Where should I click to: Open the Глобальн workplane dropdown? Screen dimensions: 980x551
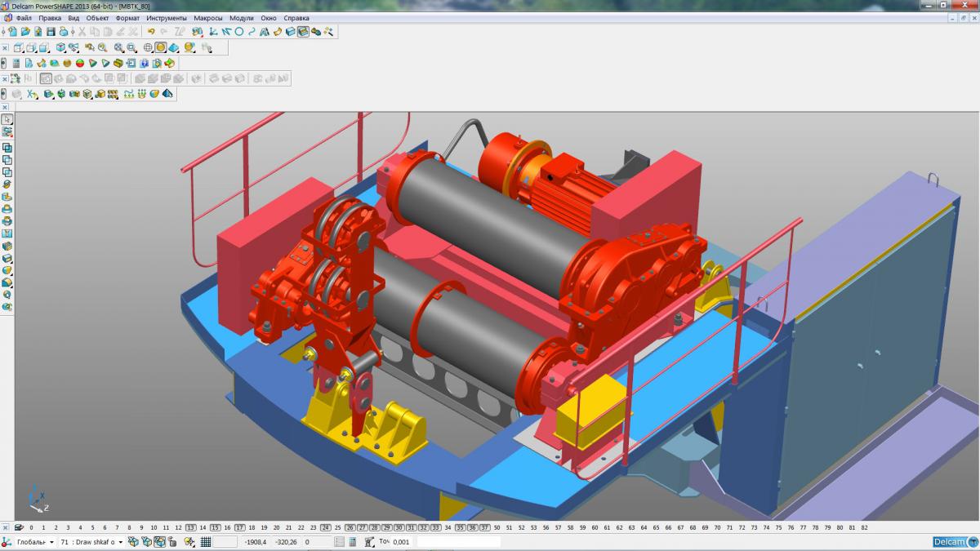[51, 541]
